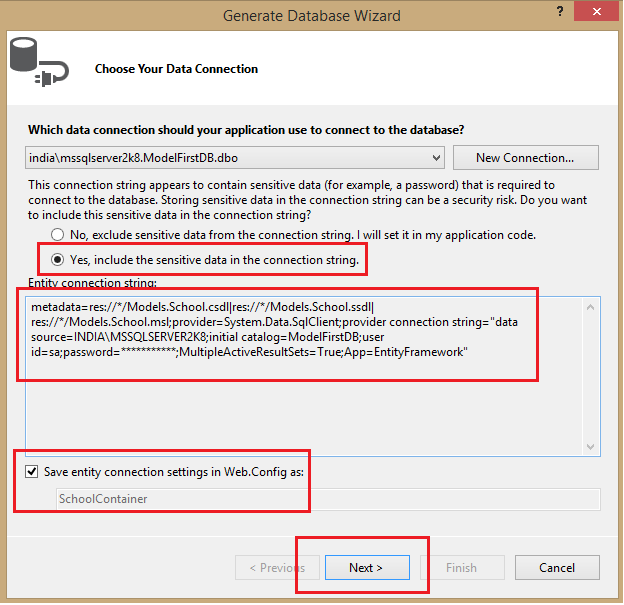Click the 'Choose Your Data Connection' heading
624x605 pixels.
pos(176,69)
